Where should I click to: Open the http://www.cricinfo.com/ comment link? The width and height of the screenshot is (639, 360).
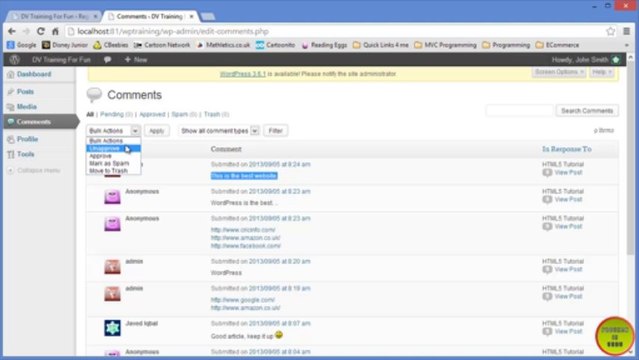point(243,230)
